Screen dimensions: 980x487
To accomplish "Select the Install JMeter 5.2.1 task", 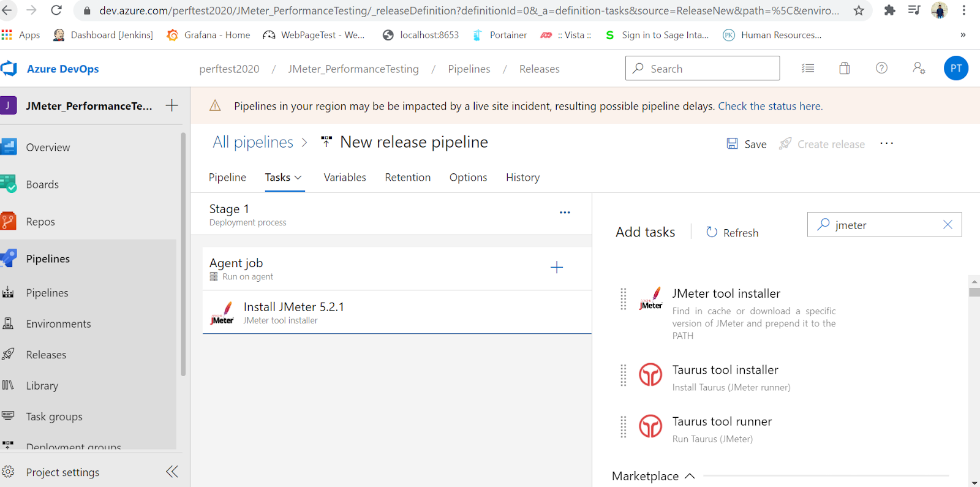I will (397, 312).
